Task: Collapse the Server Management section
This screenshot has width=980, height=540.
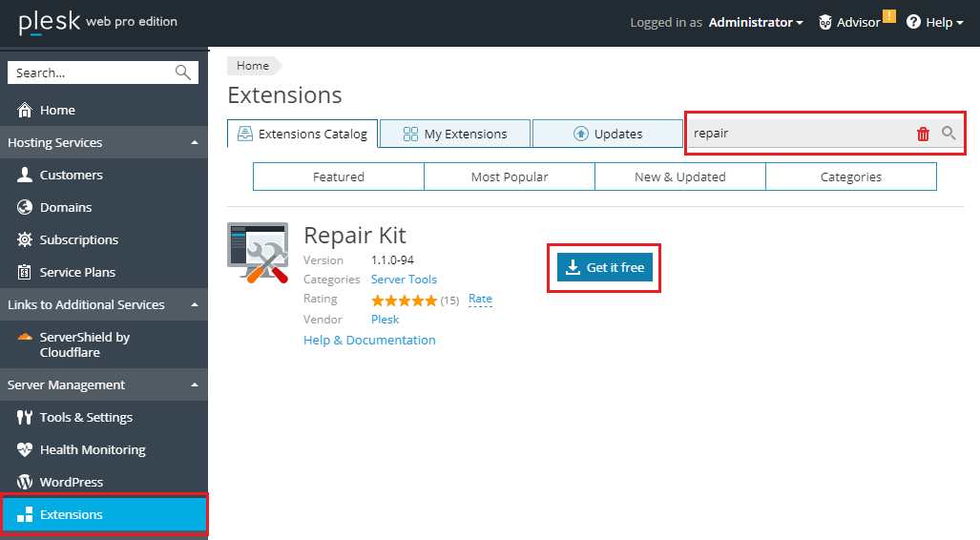Action: [195, 385]
